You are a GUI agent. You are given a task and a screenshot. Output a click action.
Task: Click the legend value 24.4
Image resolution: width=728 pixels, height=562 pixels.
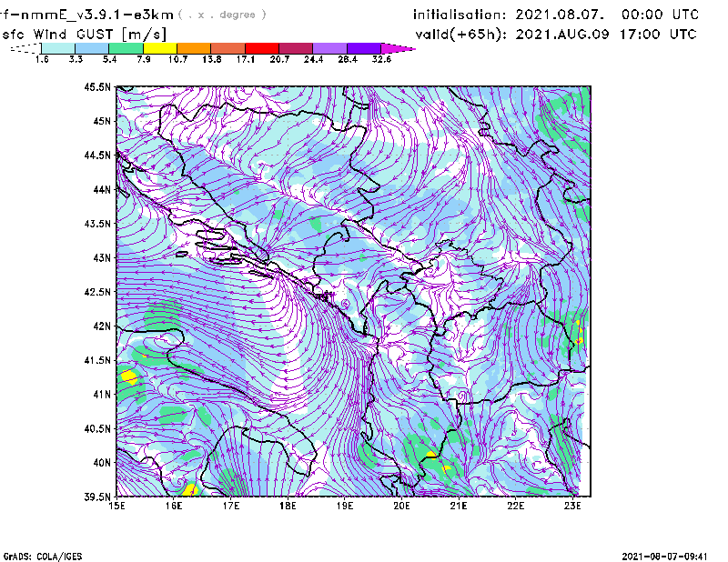tap(313, 59)
